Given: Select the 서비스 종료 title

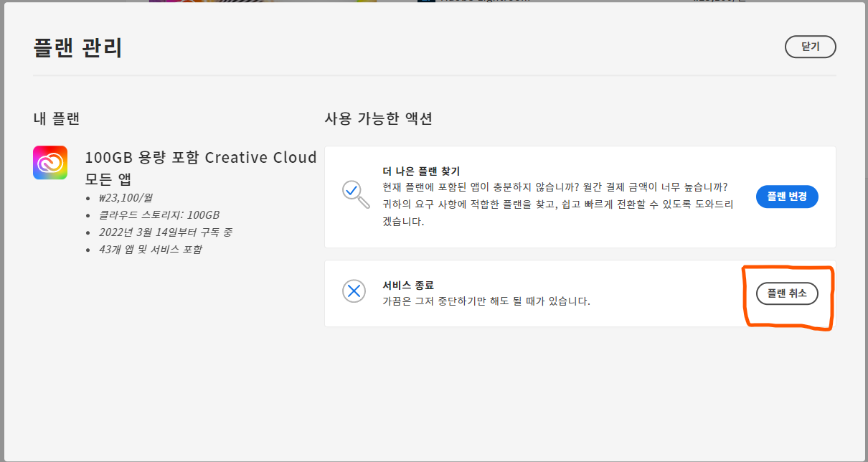Looking at the screenshot, I should (x=408, y=285).
